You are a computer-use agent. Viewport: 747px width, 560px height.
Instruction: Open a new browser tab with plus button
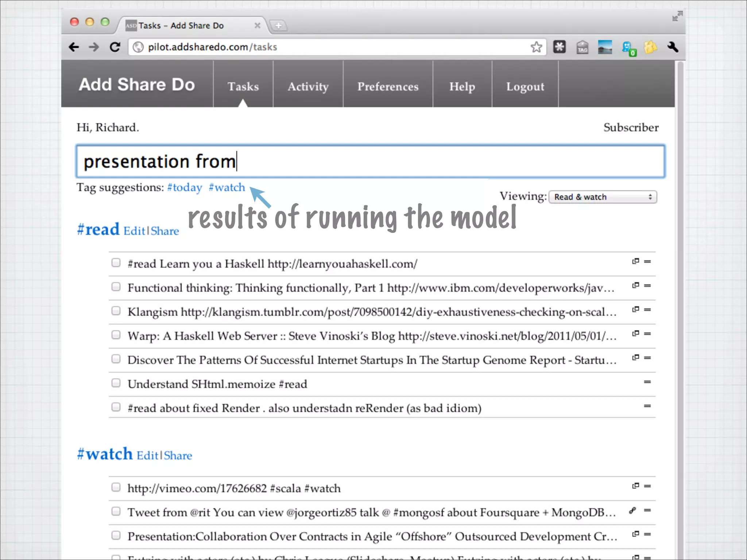pyautogui.click(x=279, y=26)
